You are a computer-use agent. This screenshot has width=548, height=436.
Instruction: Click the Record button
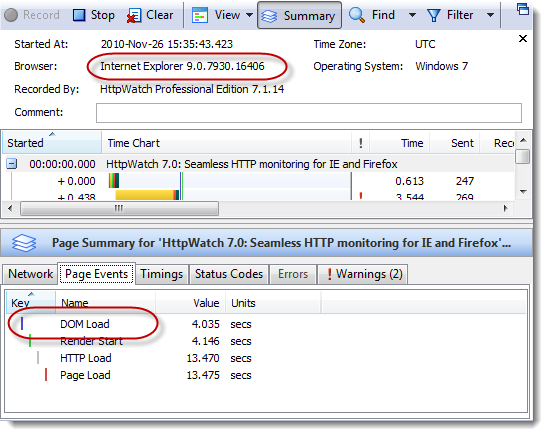pyautogui.click(x=32, y=15)
